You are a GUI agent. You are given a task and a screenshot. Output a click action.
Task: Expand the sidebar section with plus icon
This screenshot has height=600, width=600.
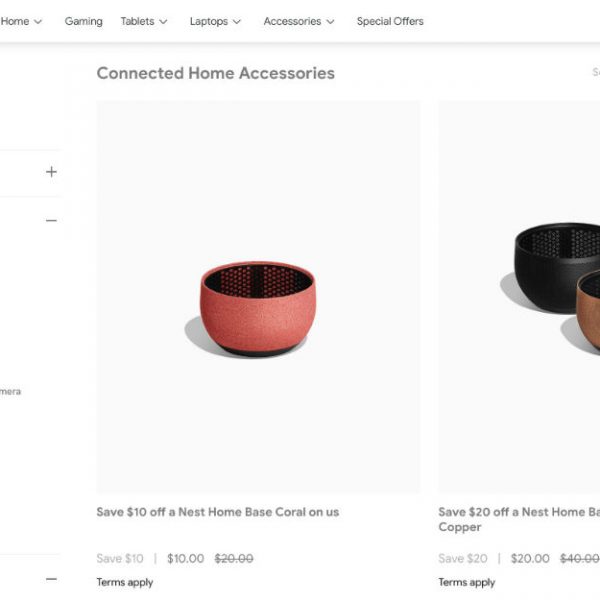(x=52, y=172)
